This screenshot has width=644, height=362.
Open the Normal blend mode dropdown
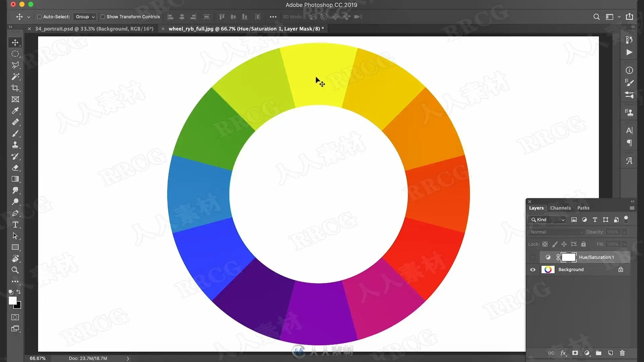coord(556,232)
